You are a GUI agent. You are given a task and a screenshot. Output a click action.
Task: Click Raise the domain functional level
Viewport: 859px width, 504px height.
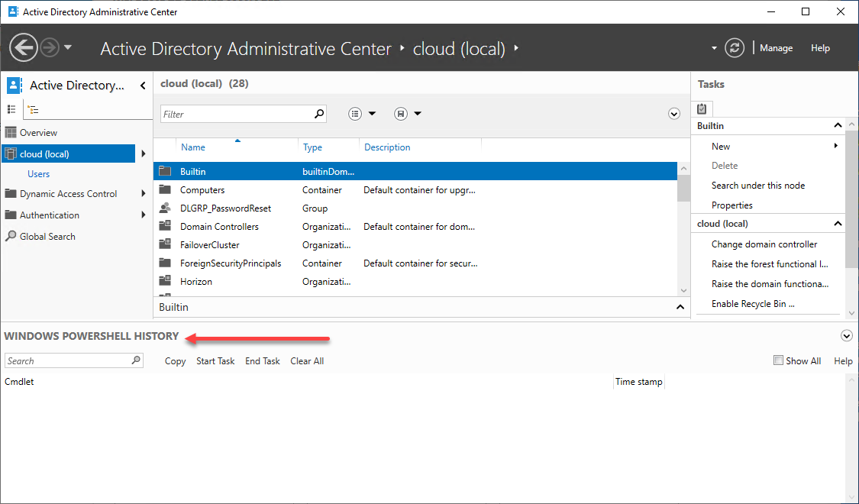pos(770,283)
